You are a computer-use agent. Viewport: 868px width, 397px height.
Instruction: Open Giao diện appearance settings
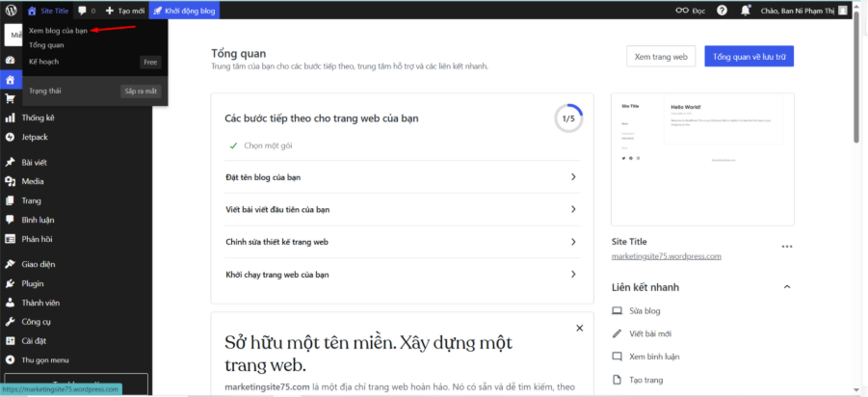(x=39, y=264)
